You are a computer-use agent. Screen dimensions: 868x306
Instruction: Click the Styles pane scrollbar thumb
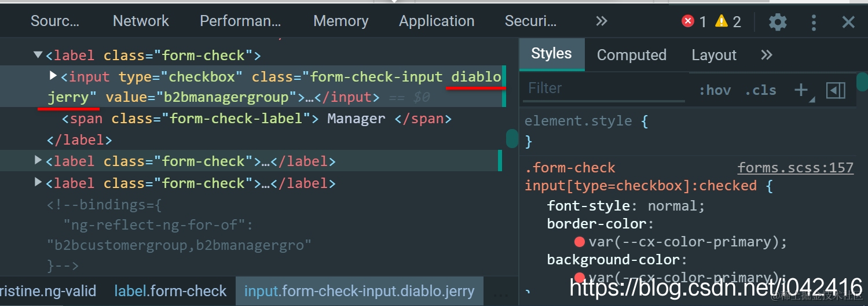click(x=862, y=81)
